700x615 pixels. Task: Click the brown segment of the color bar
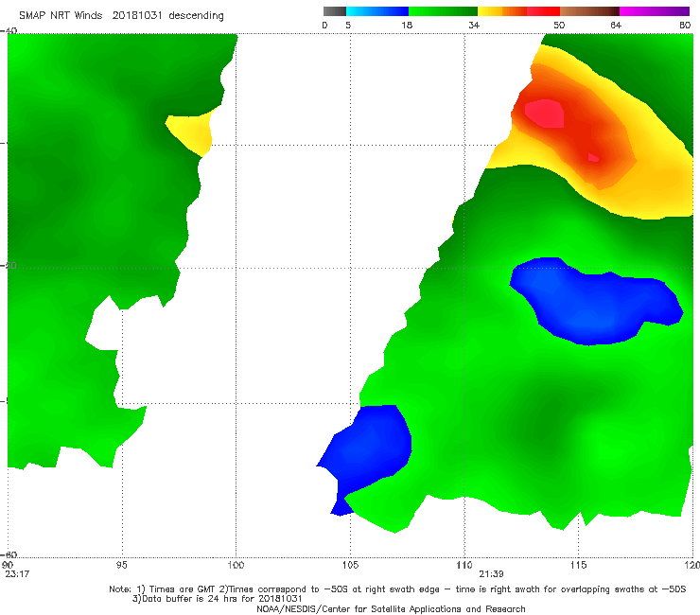(x=589, y=11)
